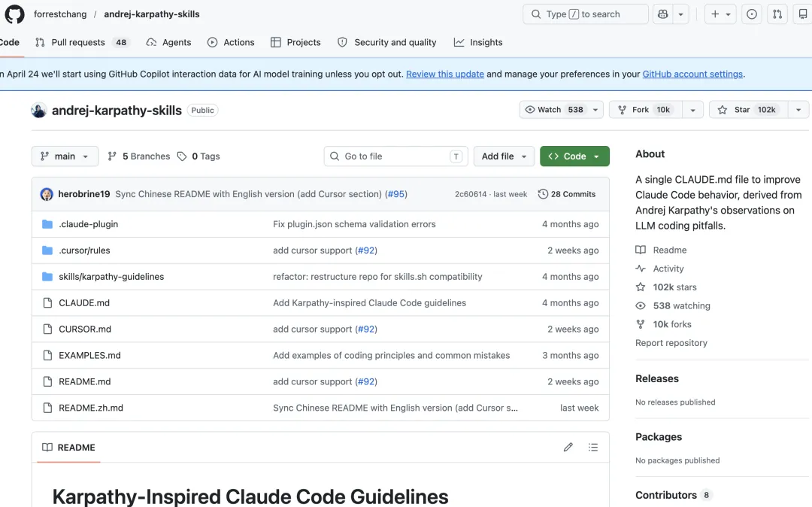Image resolution: width=812 pixels, height=507 pixels.
Task: Switch to the Actions tab
Action: pos(231,42)
